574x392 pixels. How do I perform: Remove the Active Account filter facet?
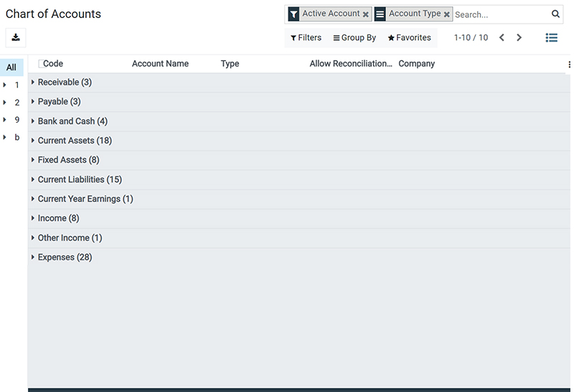coord(366,14)
